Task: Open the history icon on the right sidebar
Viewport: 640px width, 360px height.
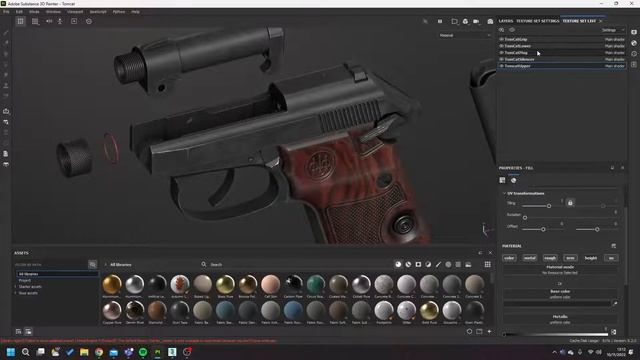Action: (x=634, y=53)
